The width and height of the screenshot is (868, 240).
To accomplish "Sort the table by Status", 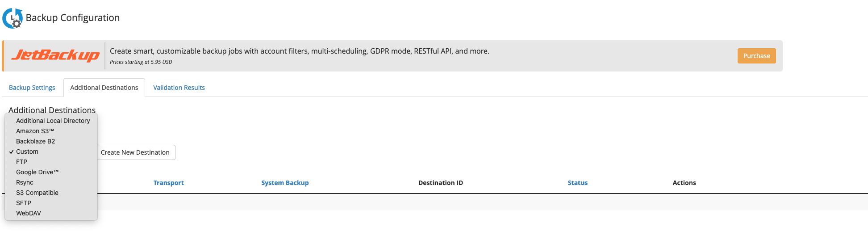I will (x=577, y=183).
